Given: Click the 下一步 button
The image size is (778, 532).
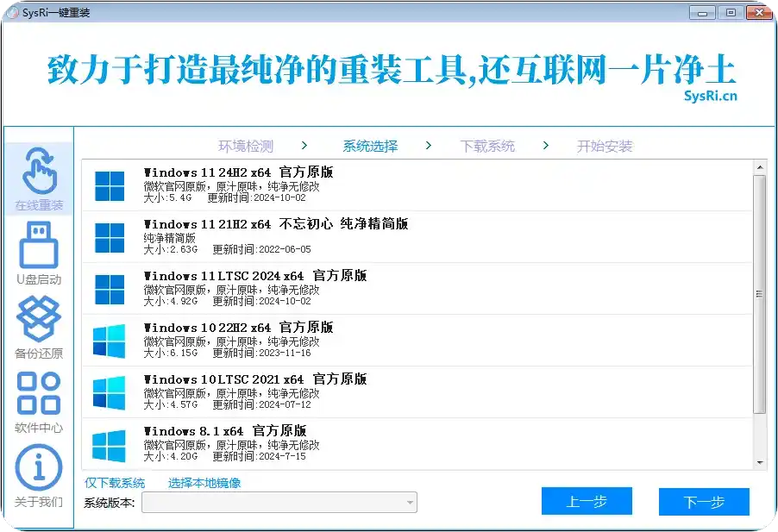Looking at the screenshot, I should tap(705, 501).
